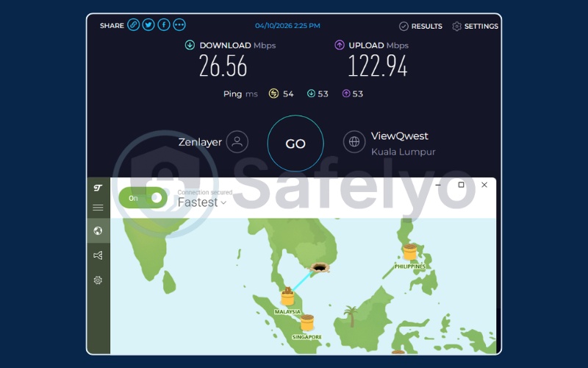The image size is (588, 368).
Task: Click the Zenlayer provider user icon
Action: click(237, 141)
